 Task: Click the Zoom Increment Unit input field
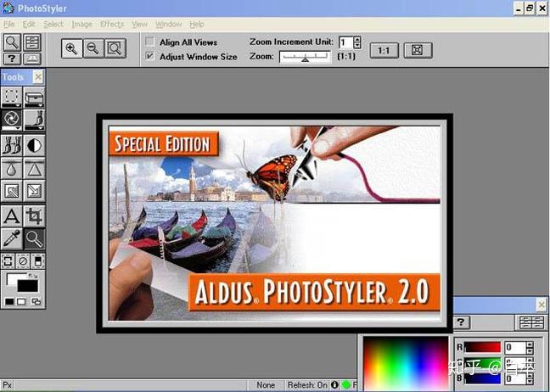(345, 42)
